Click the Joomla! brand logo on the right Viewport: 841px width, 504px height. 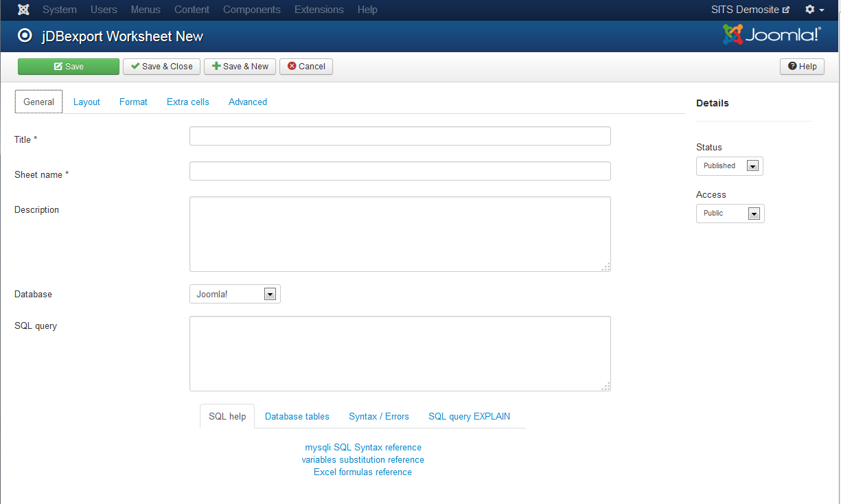pyautogui.click(x=772, y=35)
